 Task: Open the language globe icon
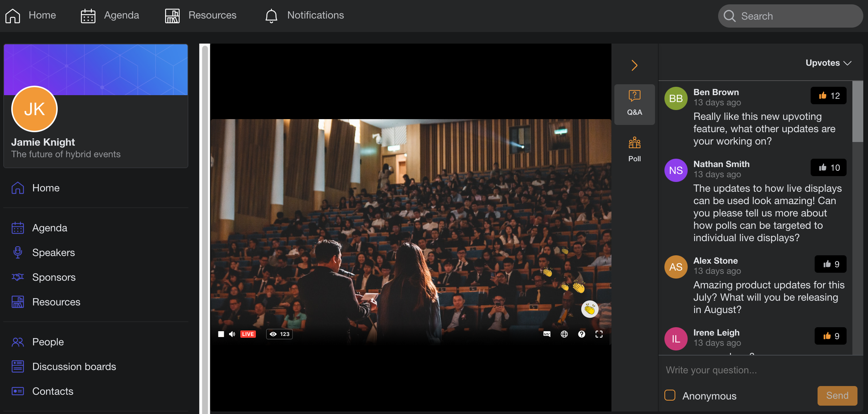(x=564, y=334)
